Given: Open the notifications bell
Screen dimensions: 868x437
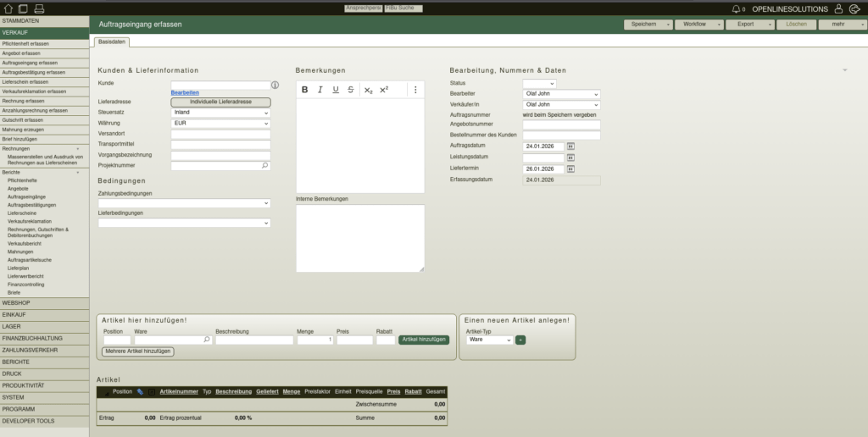Looking at the screenshot, I should coord(736,8).
